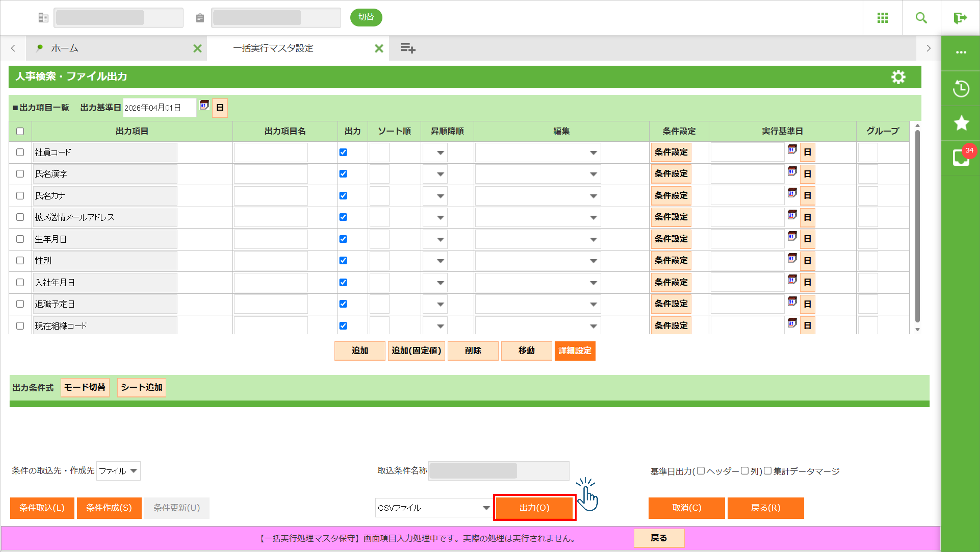Open the history clock icon in sidebar
The width and height of the screenshot is (980, 552).
pos(961,88)
